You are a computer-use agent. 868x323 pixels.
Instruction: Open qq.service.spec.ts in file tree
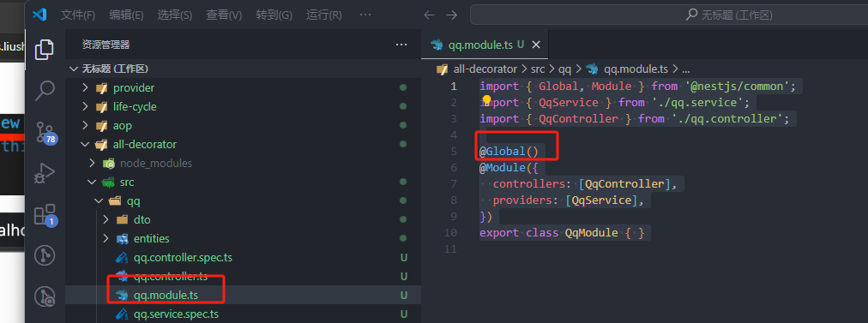click(243, 314)
